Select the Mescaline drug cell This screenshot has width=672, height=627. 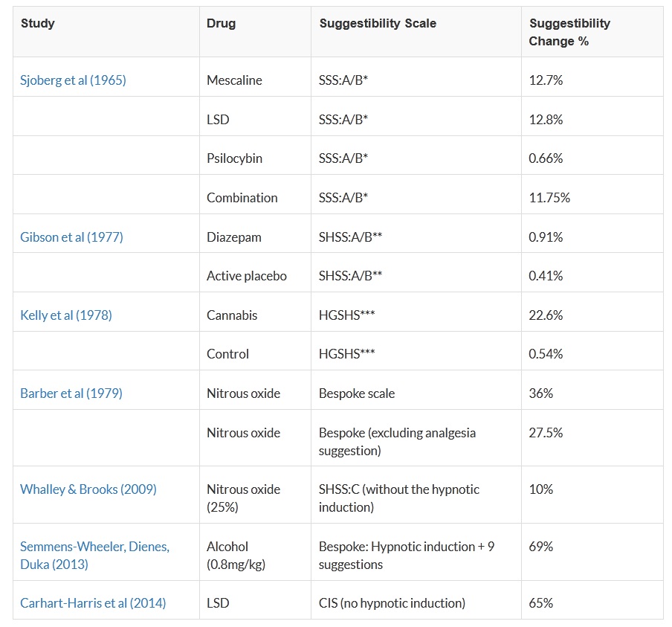tap(234, 80)
